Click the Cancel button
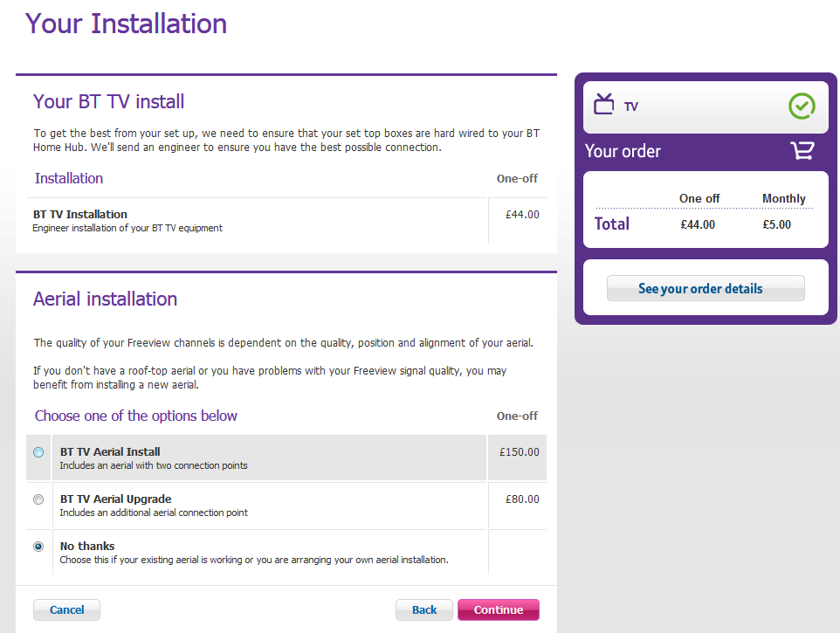Image resolution: width=840 pixels, height=633 pixels. point(66,609)
